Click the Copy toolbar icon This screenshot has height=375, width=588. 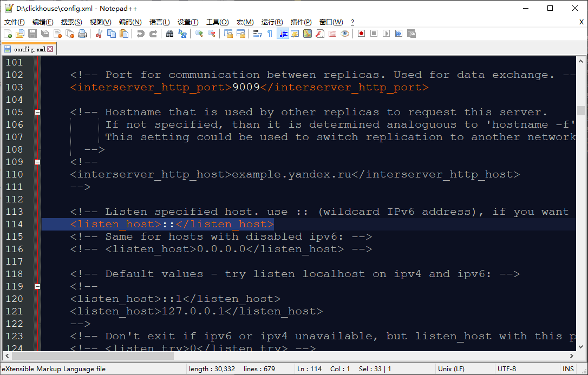(112, 34)
